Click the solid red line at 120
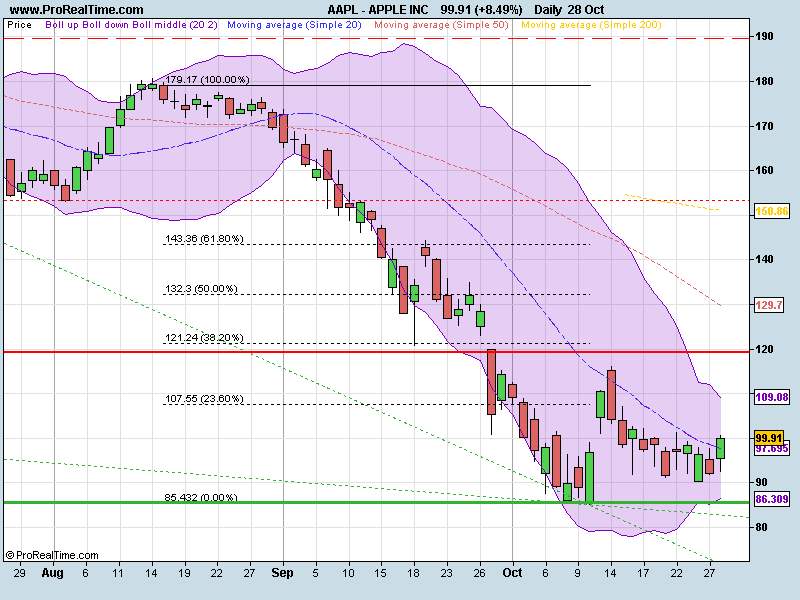This screenshot has height=600, width=800. click(377, 352)
